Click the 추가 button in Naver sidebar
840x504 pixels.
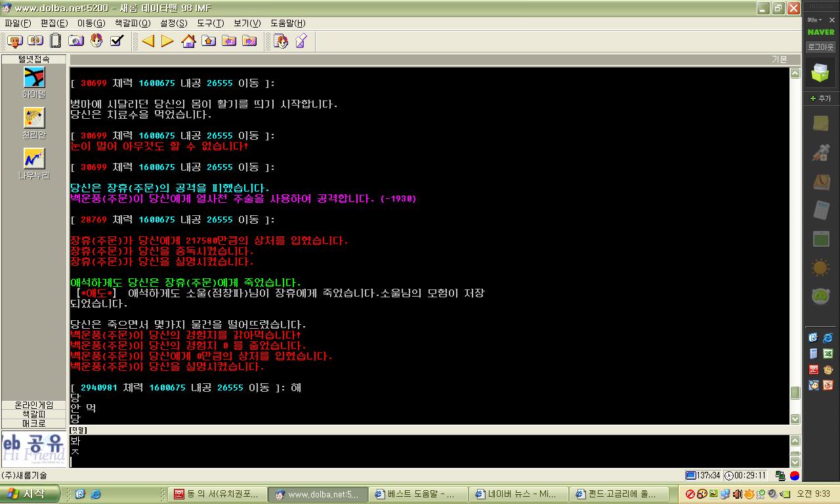pyautogui.click(x=820, y=98)
